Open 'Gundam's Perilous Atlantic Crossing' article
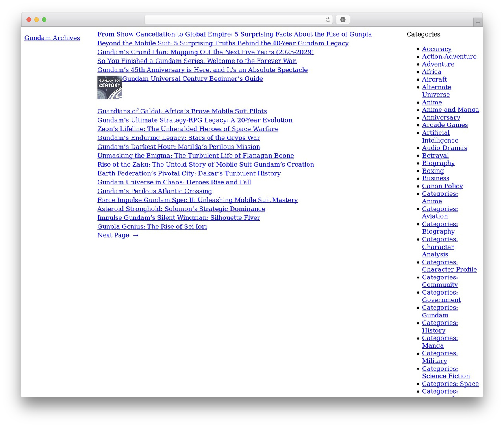Viewport: 504px width, 427px height. pos(155,191)
